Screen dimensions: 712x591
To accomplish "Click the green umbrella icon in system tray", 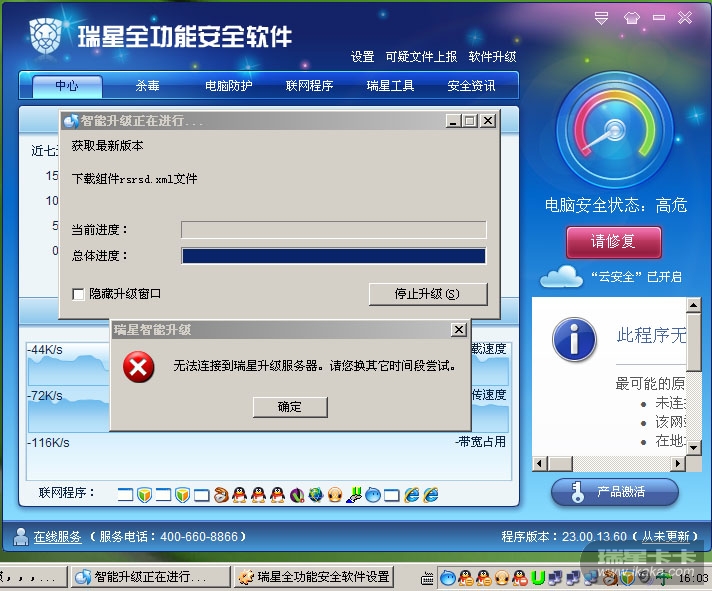I will [x=664, y=578].
